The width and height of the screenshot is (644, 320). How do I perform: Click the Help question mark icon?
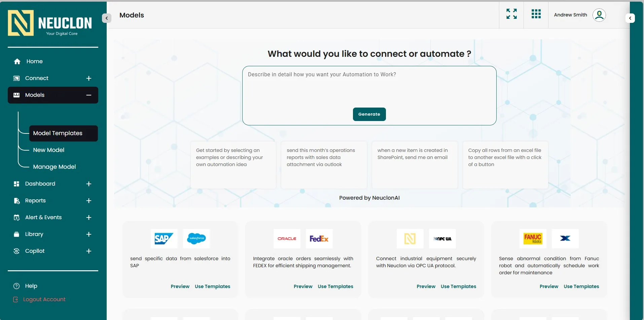click(x=16, y=286)
